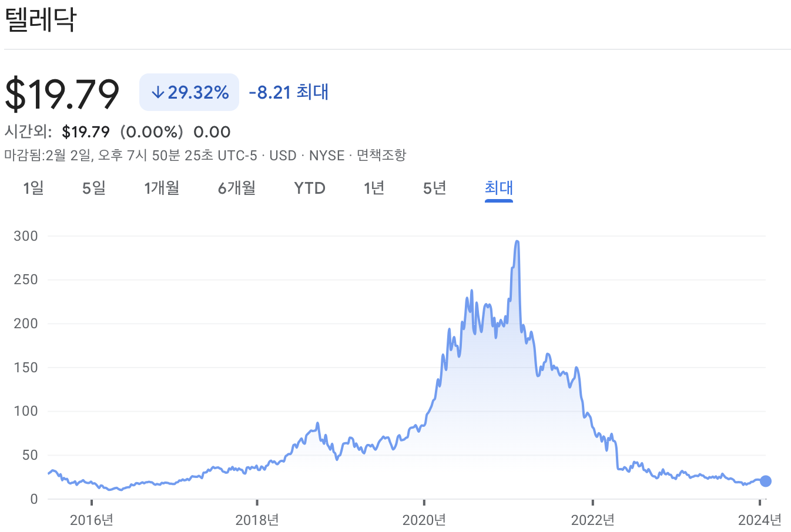
Task: Click the chart peak around early 2021
Action: pos(517,242)
